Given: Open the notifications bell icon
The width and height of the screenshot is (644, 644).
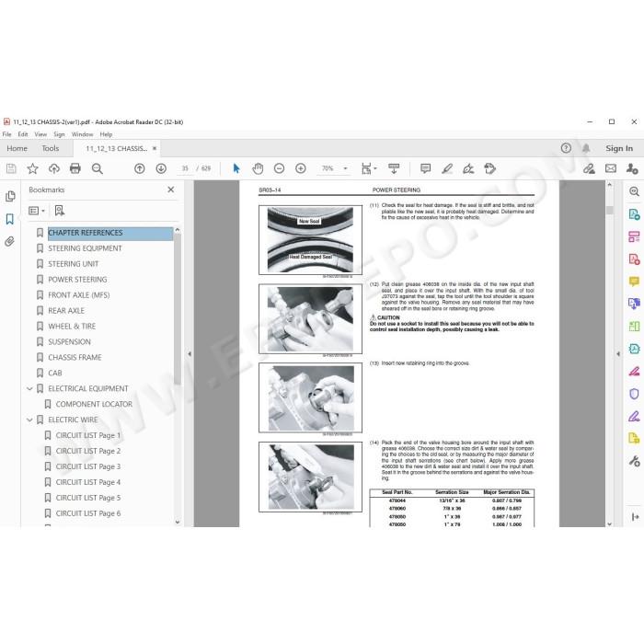Looking at the screenshot, I should [586, 148].
